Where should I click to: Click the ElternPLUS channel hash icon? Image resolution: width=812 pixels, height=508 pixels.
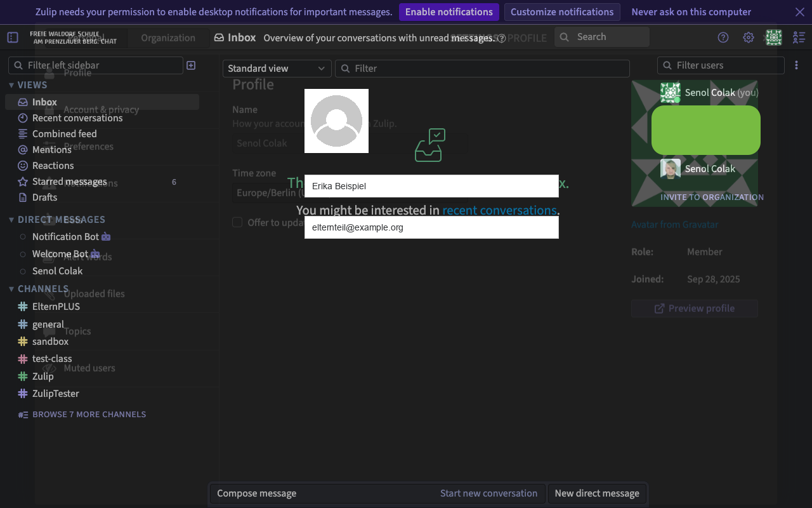(x=23, y=307)
